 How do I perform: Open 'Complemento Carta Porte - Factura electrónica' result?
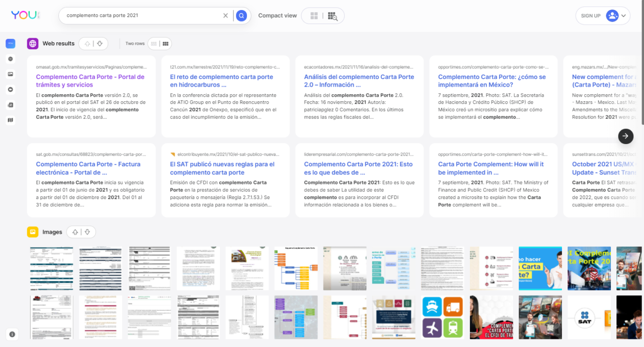click(x=88, y=168)
